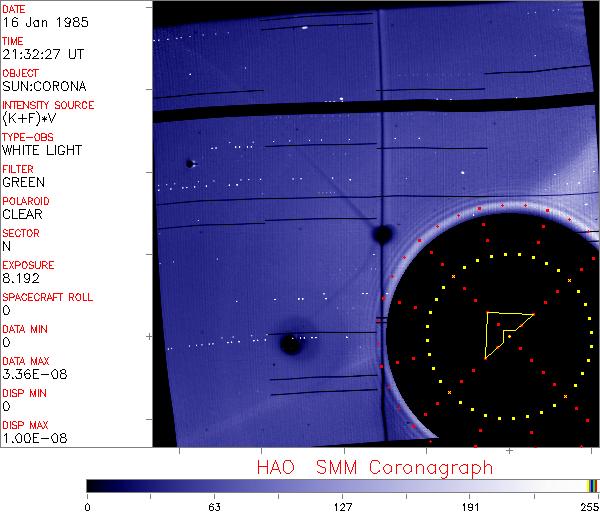This screenshot has width=600, height=512.
Task: Select the date value 16 Jan 1985
Action: (45, 22)
